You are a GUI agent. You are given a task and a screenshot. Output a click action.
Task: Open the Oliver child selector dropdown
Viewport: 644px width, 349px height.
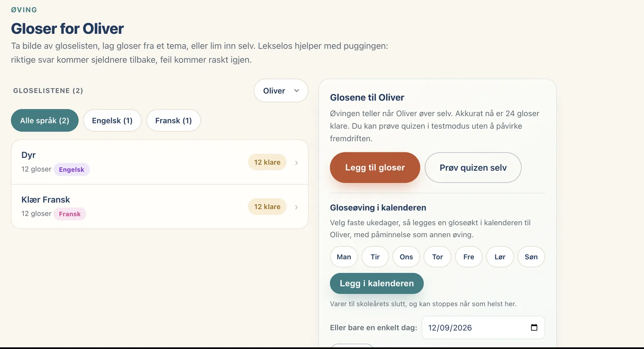[x=281, y=91]
